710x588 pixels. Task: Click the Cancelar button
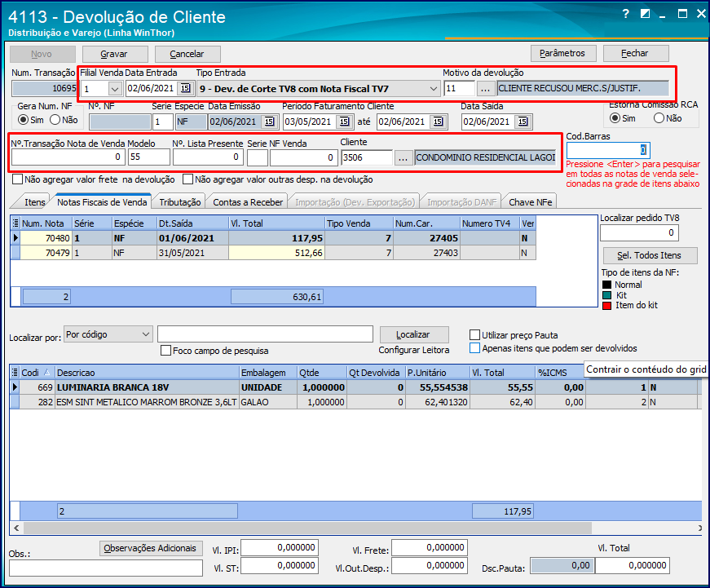187,54
